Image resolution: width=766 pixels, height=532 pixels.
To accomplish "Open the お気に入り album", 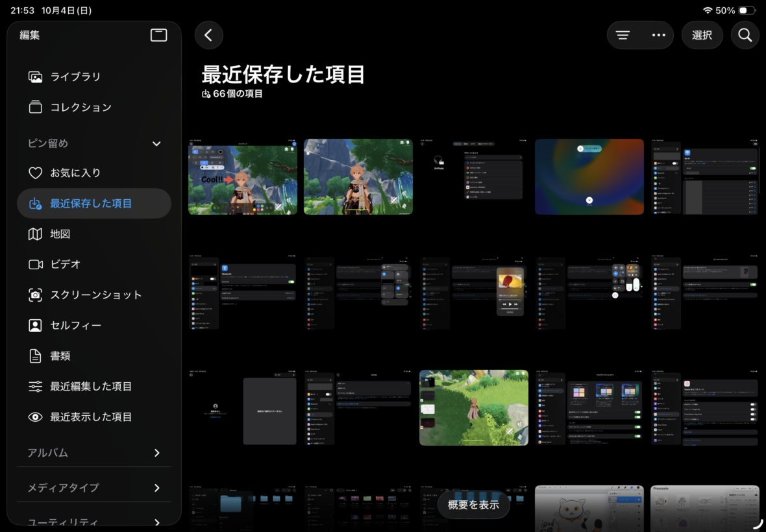I will (x=93, y=173).
